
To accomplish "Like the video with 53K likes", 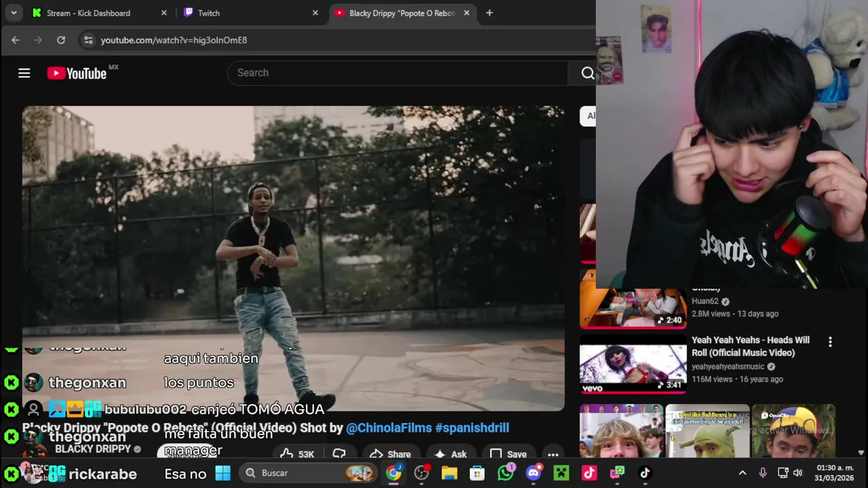I will click(297, 454).
